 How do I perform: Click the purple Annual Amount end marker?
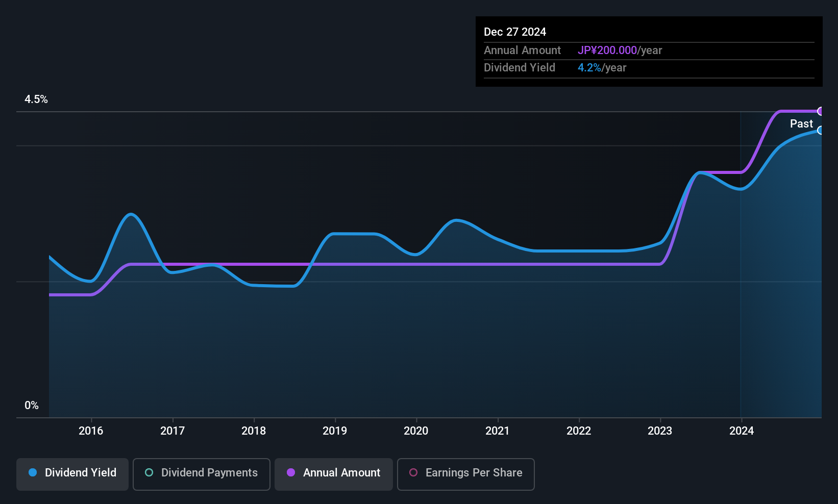click(x=821, y=111)
